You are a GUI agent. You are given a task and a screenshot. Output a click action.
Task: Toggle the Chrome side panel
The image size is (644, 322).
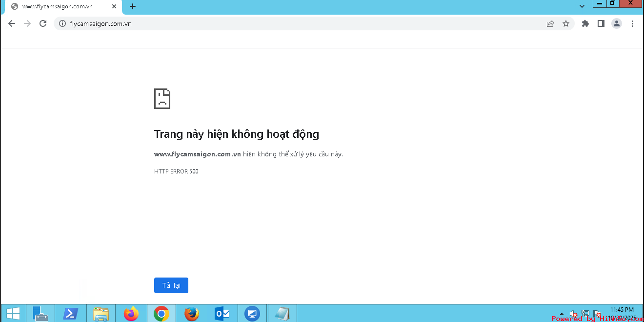[601, 23]
